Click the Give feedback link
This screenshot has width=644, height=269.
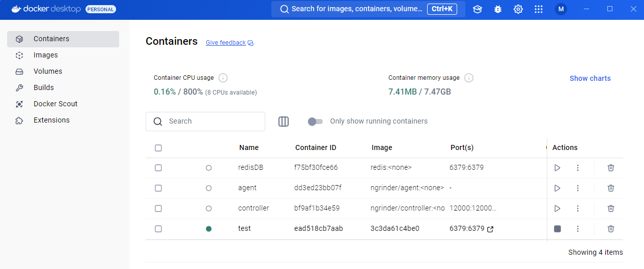click(x=226, y=43)
